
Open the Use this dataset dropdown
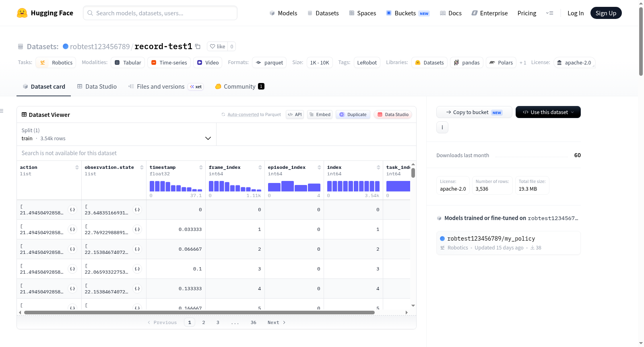click(x=548, y=112)
